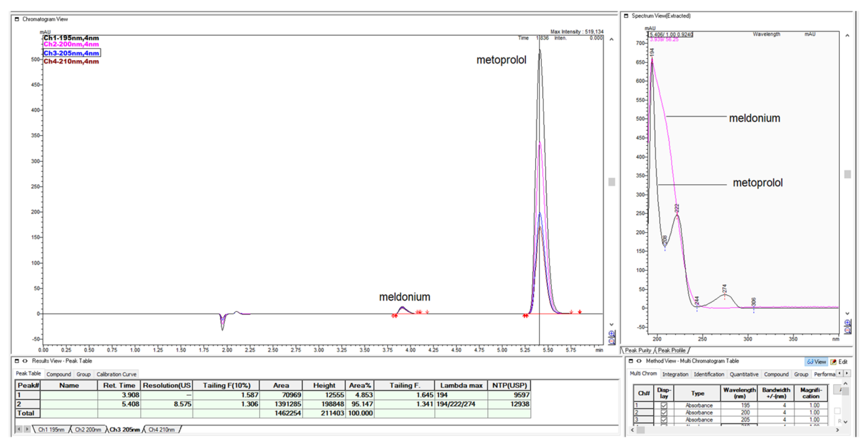Click the Results View - Peak Table panel window icon
This screenshot has width=868, height=445.
pos(16,361)
